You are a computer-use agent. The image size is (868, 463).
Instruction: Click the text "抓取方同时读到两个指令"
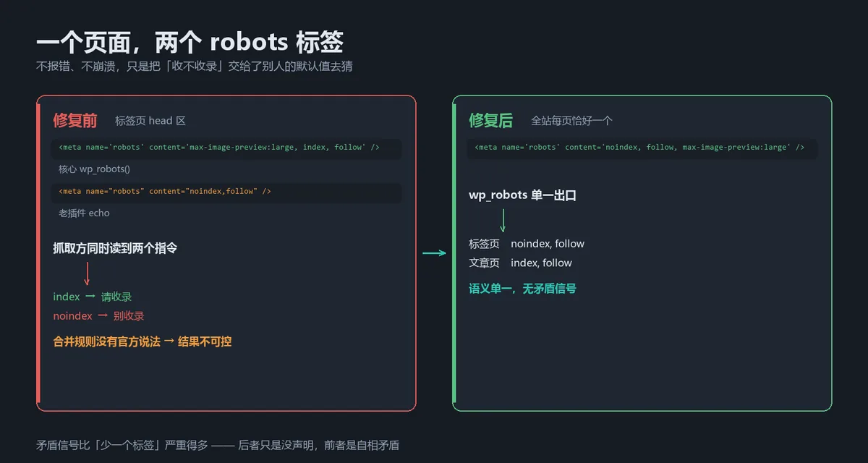coord(115,248)
